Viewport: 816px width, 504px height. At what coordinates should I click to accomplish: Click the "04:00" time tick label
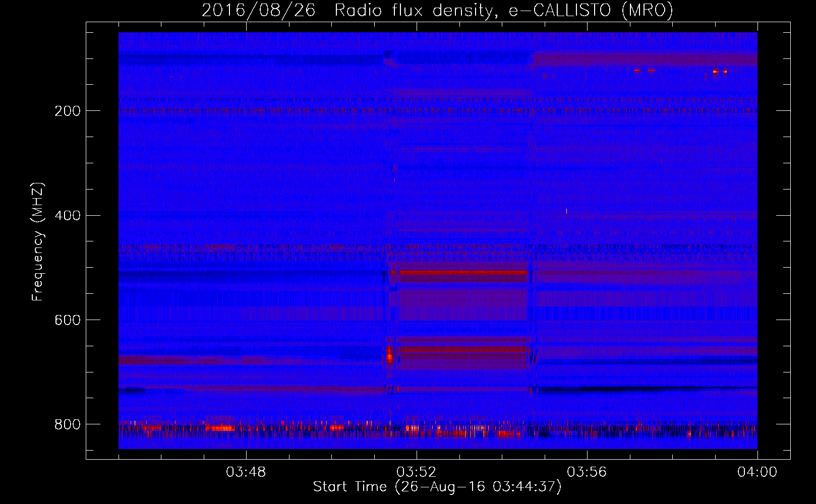tap(757, 472)
